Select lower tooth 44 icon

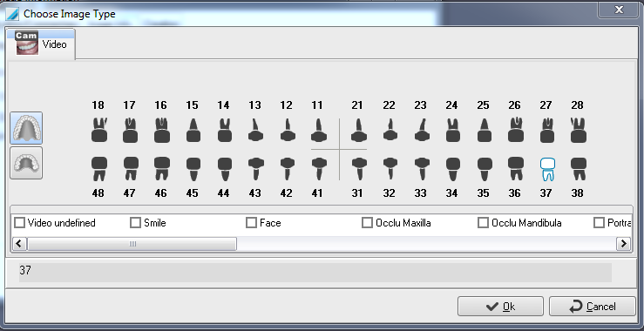point(225,169)
